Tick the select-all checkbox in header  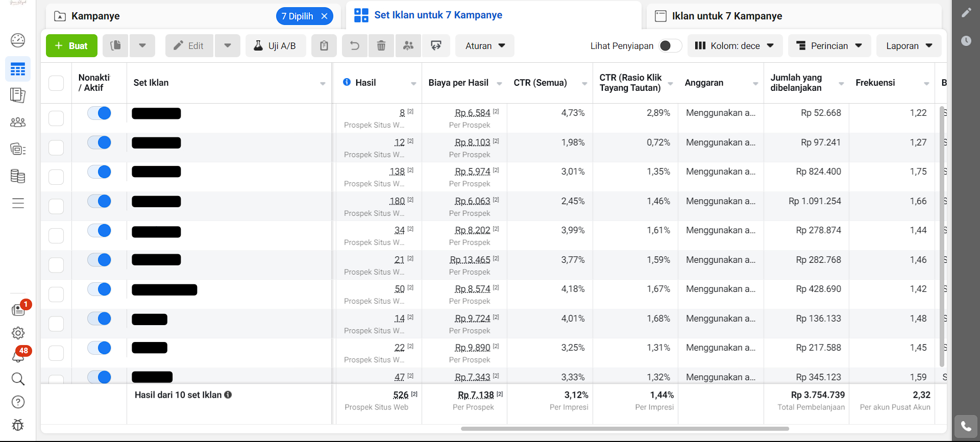pos(56,83)
